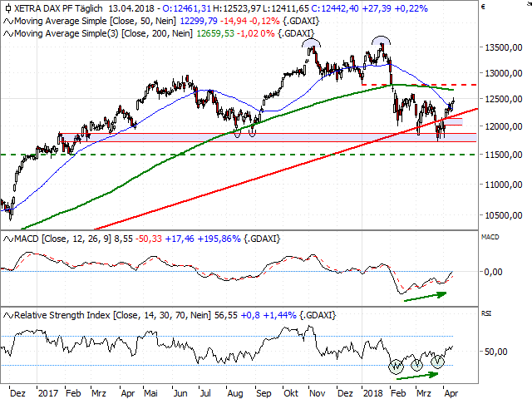Click the low value L:12411,65
The width and height of the screenshot is (532, 399).
click(x=285, y=8)
